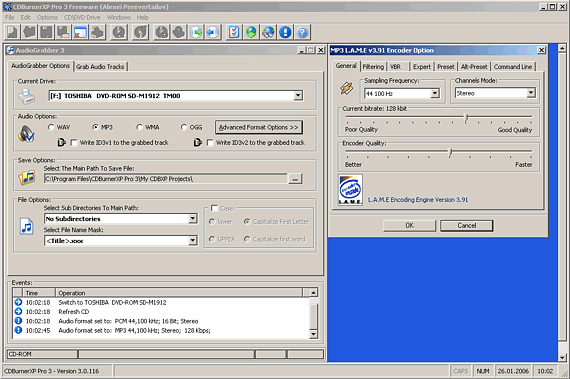570x379 pixels.
Task: Click the globe with green download arrow icon
Action: pyautogui.click(x=251, y=32)
